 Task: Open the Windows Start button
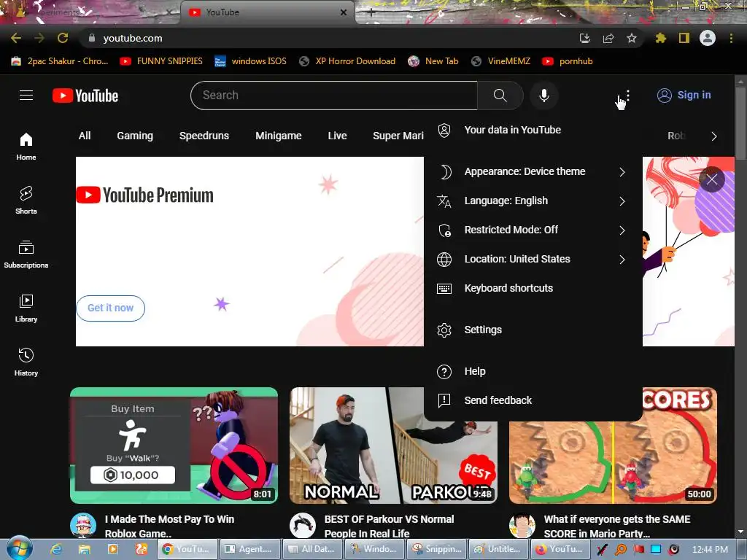click(20, 548)
